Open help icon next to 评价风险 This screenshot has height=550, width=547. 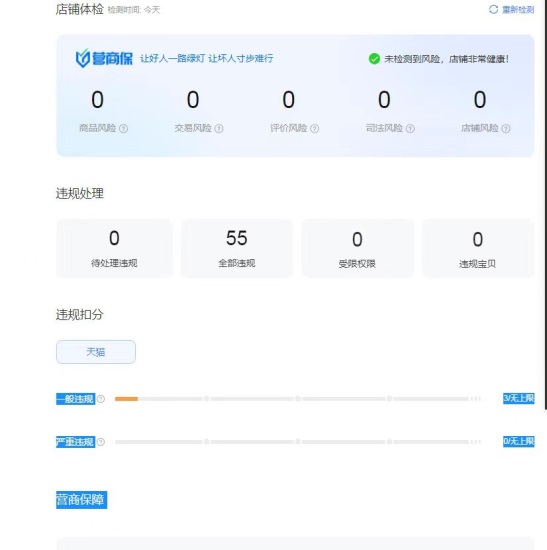tap(315, 128)
